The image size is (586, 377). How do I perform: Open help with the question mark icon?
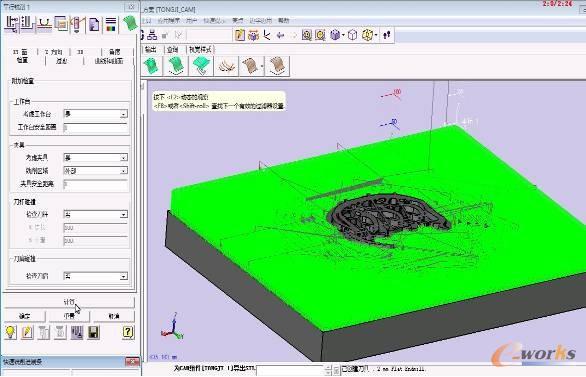(x=128, y=332)
